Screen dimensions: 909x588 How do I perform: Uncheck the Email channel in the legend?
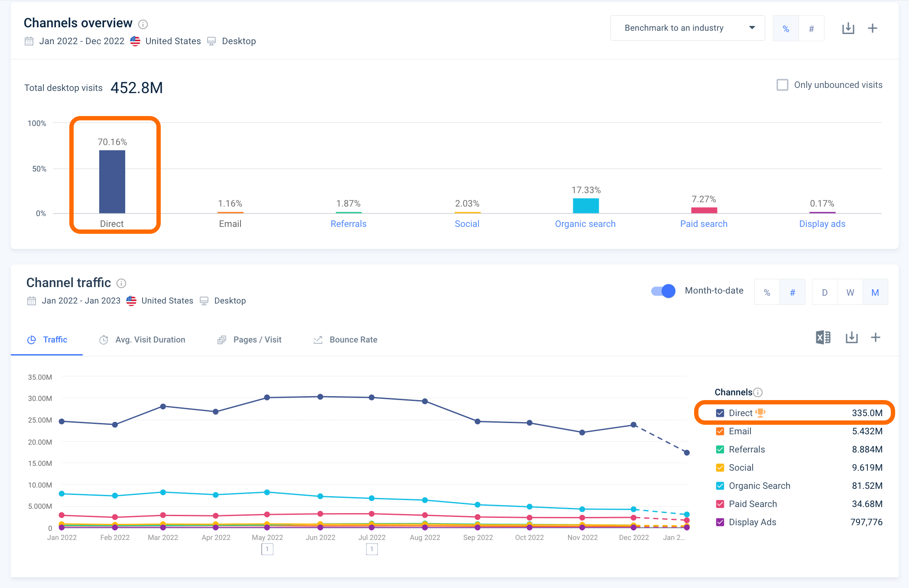720,431
